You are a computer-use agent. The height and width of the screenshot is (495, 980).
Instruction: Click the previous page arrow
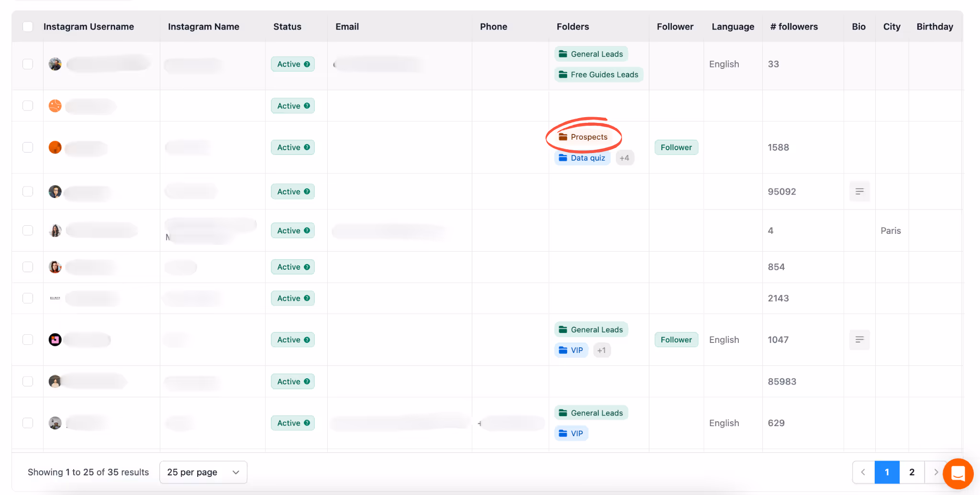(863, 472)
